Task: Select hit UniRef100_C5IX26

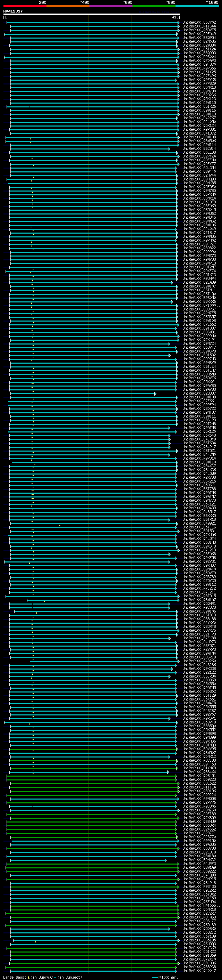Action: click(x=199, y=106)
